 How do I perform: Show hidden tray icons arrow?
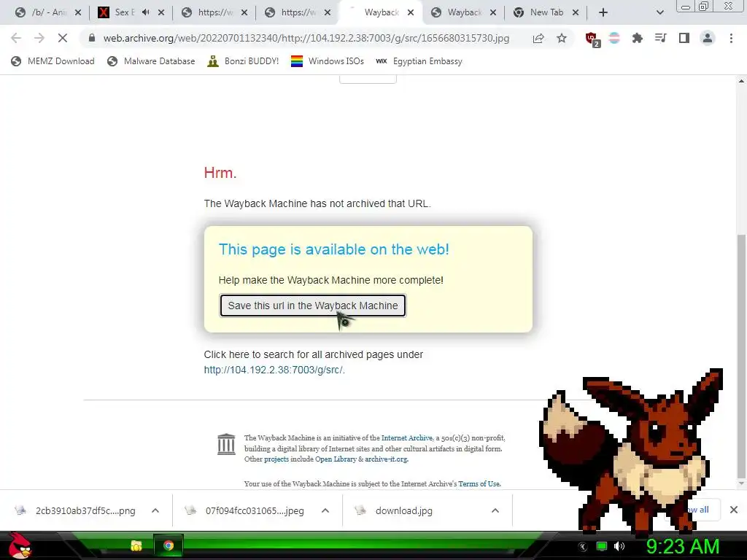(583, 547)
